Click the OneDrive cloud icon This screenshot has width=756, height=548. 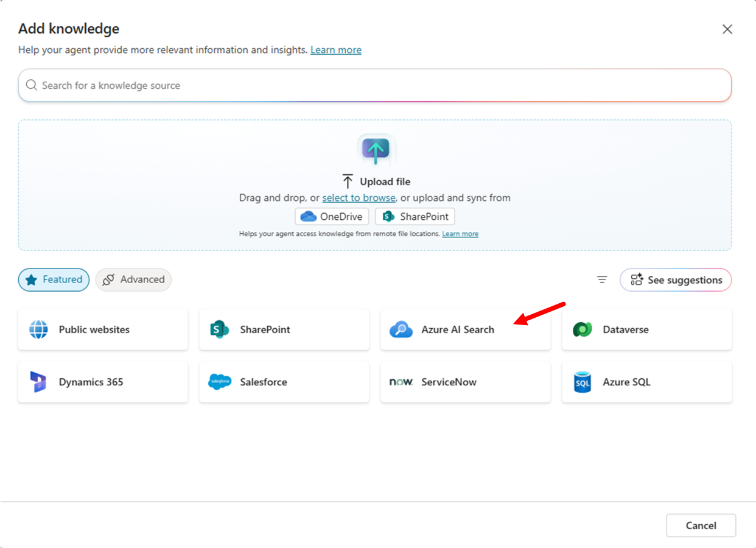pos(309,216)
